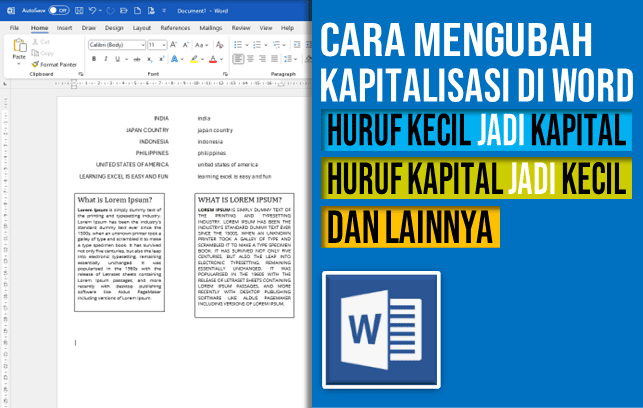The width and height of the screenshot is (643, 408).
Task: Toggle Underline formatting
Action: coord(118,59)
